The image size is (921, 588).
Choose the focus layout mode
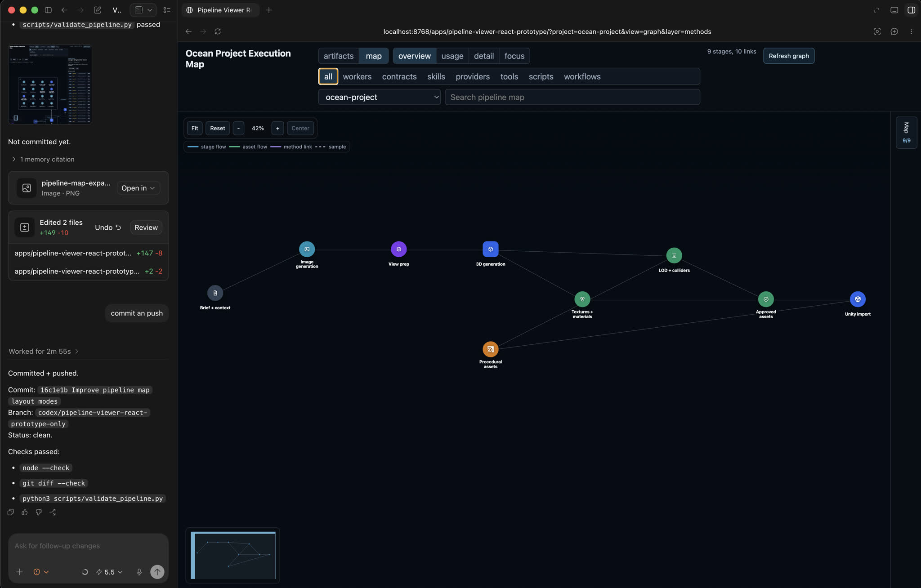click(514, 56)
